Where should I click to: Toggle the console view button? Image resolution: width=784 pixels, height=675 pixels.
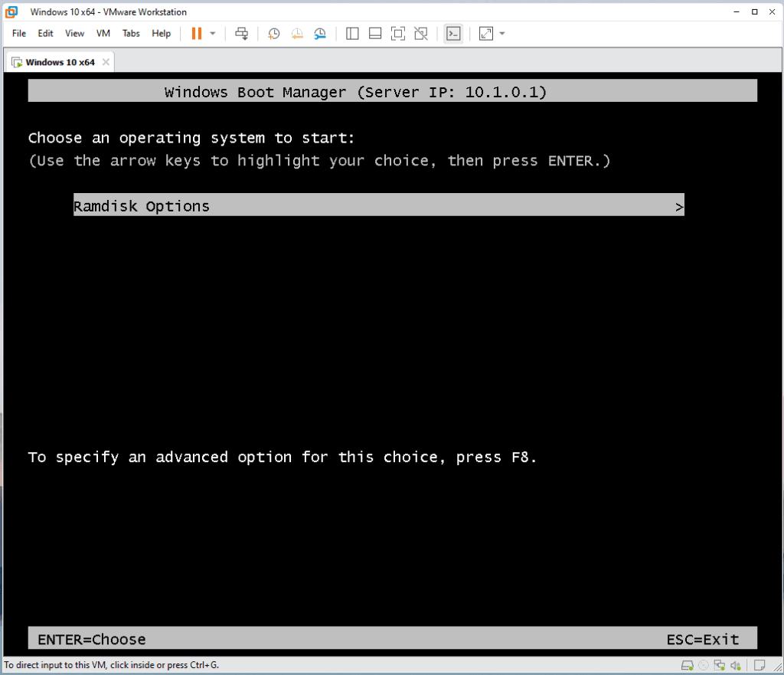pos(453,34)
